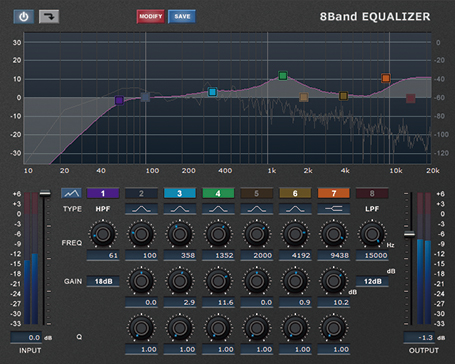The image size is (455, 364).
Task: Click band 2 Q knob
Action: [141, 328]
